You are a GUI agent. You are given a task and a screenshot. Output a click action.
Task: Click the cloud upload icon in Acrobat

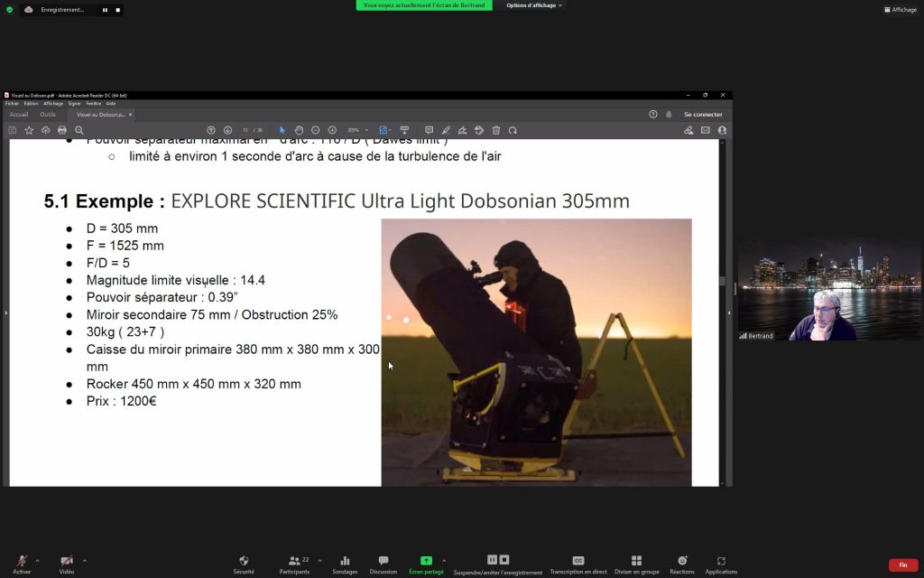(45, 130)
